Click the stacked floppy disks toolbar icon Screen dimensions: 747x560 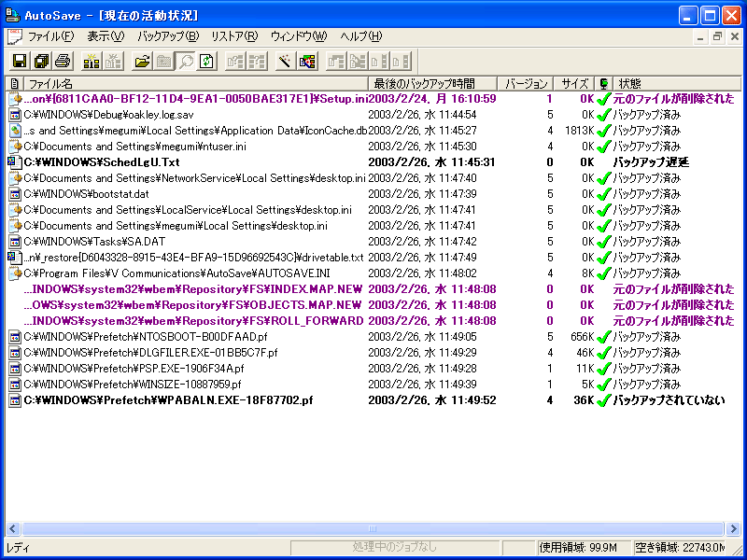pyautogui.click(x=41, y=61)
